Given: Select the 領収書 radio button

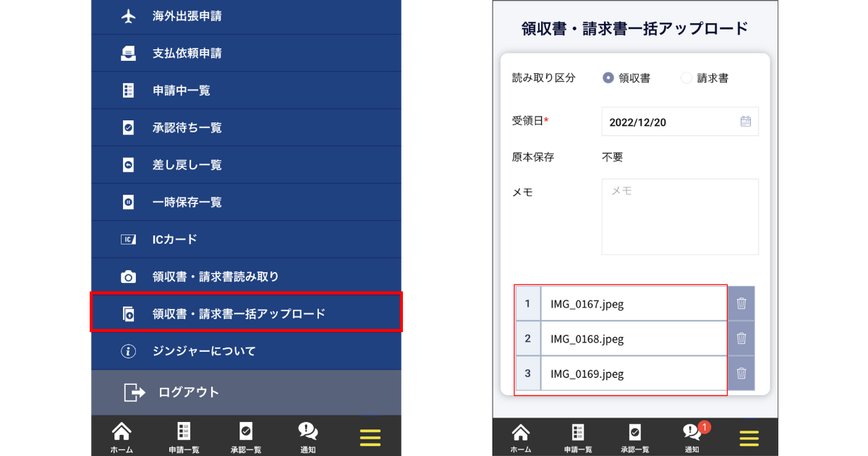Looking at the screenshot, I should (x=608, y=78).
